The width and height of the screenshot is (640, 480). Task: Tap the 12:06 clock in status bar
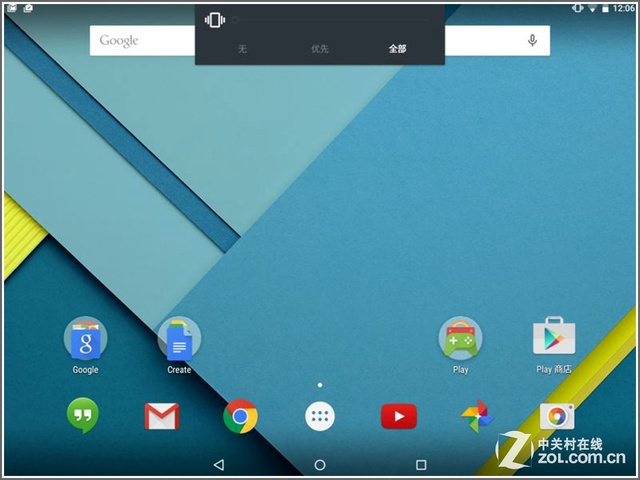pyautogui.click(x=624, y=8)
